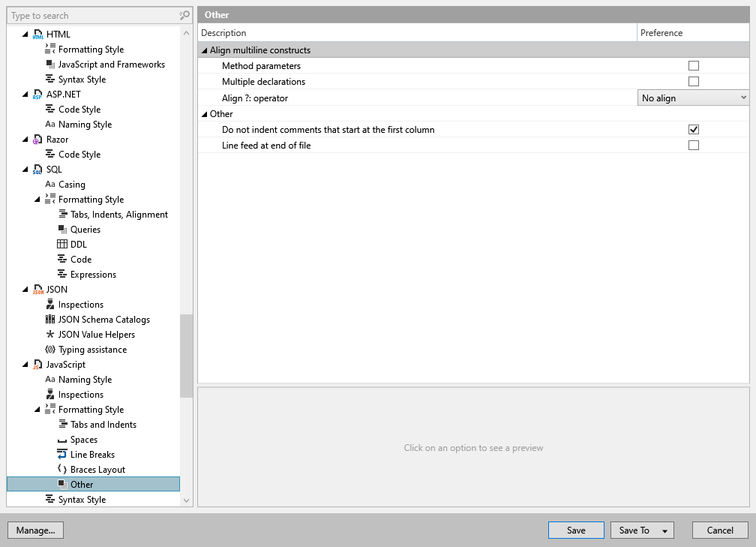Open the Align ?: operator dropdown
The width and height of the screenshot is (756, 547).
pos(693,98)
